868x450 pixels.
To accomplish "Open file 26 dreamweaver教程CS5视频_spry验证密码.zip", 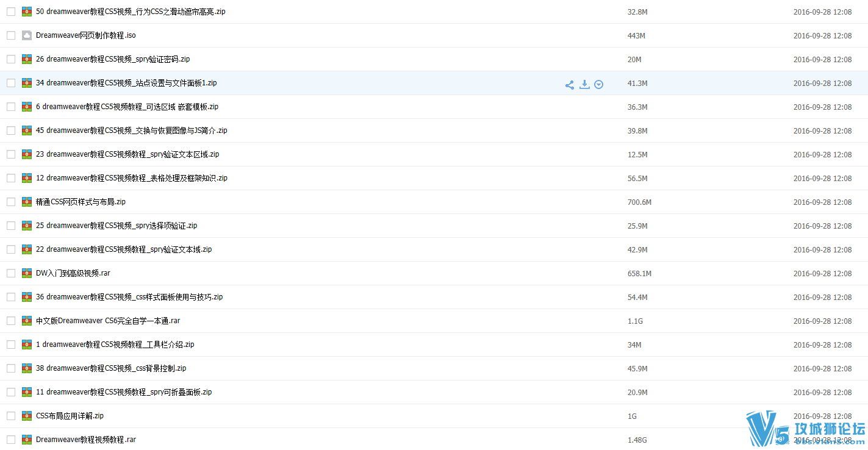I will (113, 59).
